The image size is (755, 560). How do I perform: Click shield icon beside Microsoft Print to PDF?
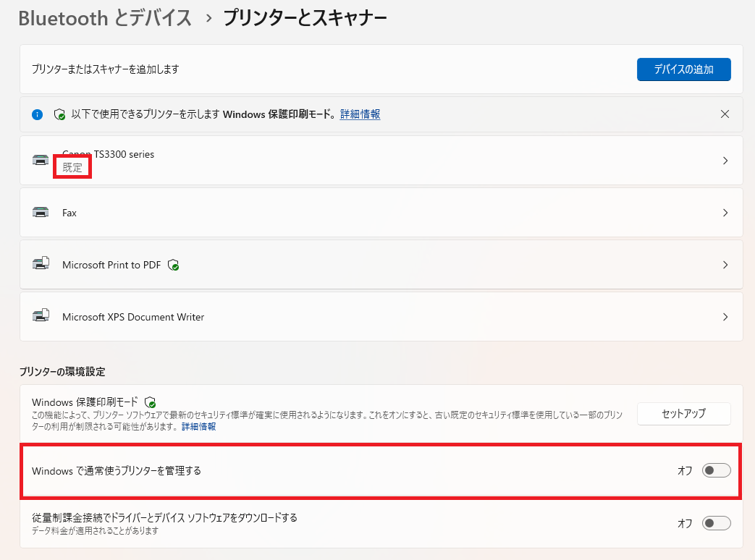173,265
